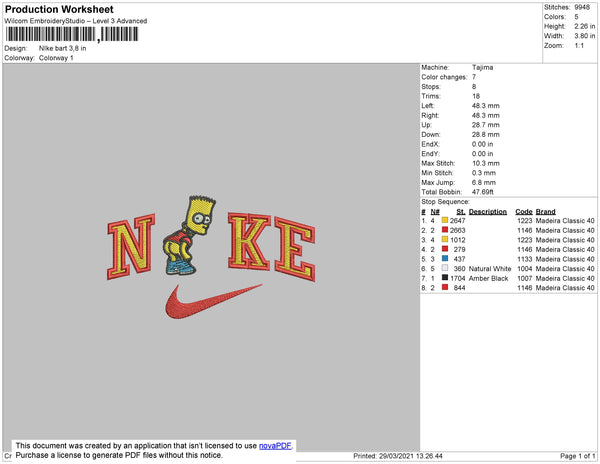This screenshot has width=600, height=464.
Task: Click the 'St.' column header
Action: tap(461, 212)
